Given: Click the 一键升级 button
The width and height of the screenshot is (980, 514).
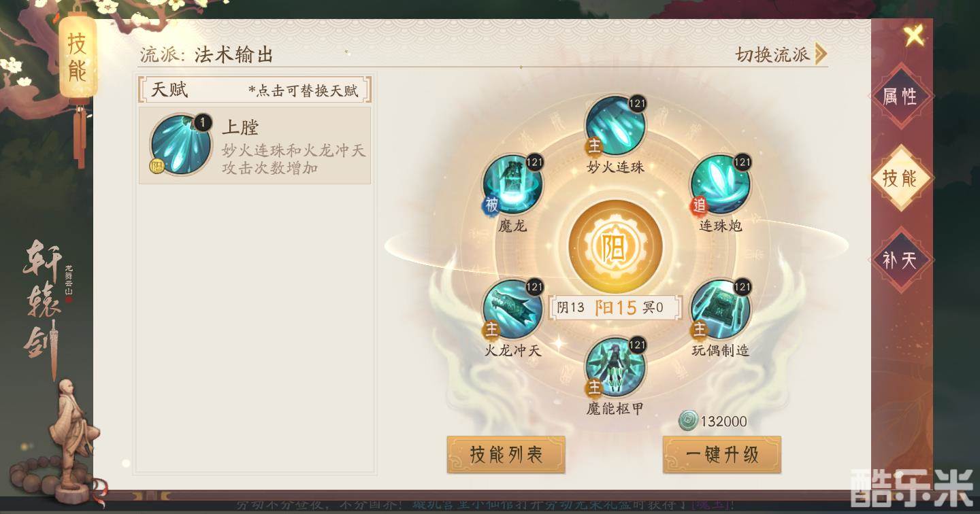Looking at the screenshot, I should click(722, 454).
